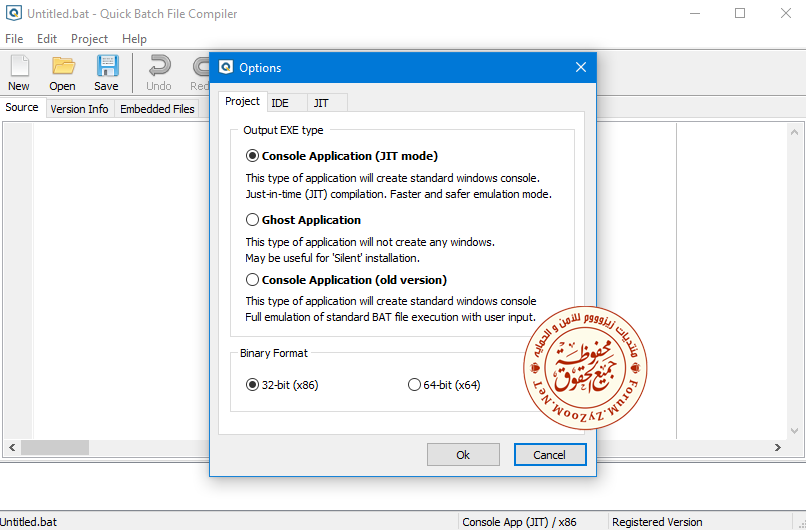806x530 pixels.
Task: Switch to the Project tab in Options
Action: (242, 101)
